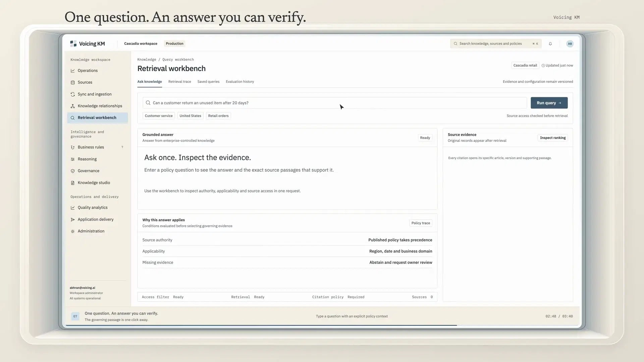Click the Application delivery send icon

(72, 220)
